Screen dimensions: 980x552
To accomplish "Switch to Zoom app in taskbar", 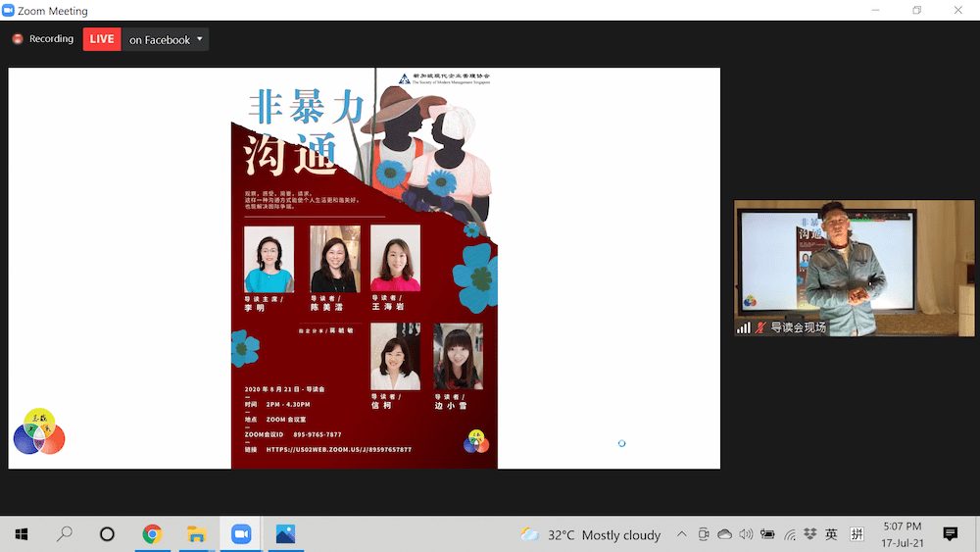I will (x=241, y=534).
